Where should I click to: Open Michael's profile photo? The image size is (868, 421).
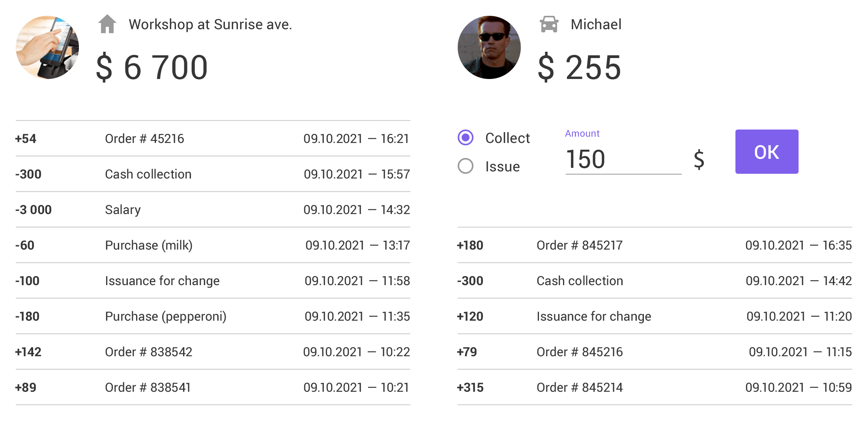click(489, 47)
